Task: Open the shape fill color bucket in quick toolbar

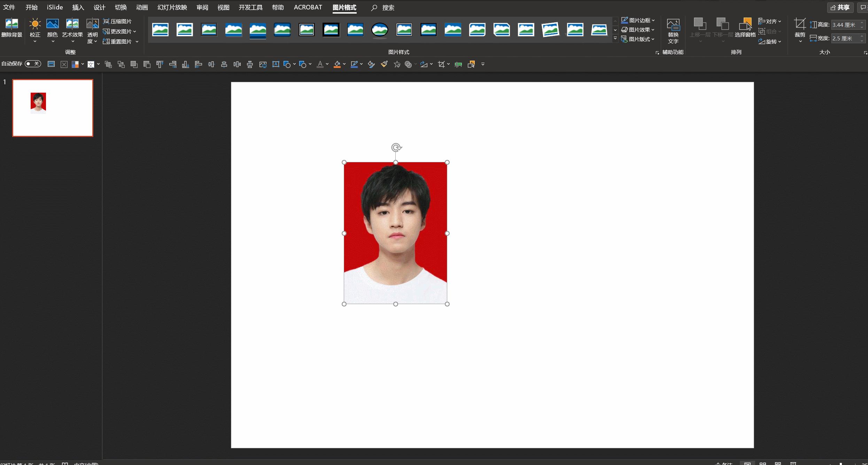Action: 337,64
